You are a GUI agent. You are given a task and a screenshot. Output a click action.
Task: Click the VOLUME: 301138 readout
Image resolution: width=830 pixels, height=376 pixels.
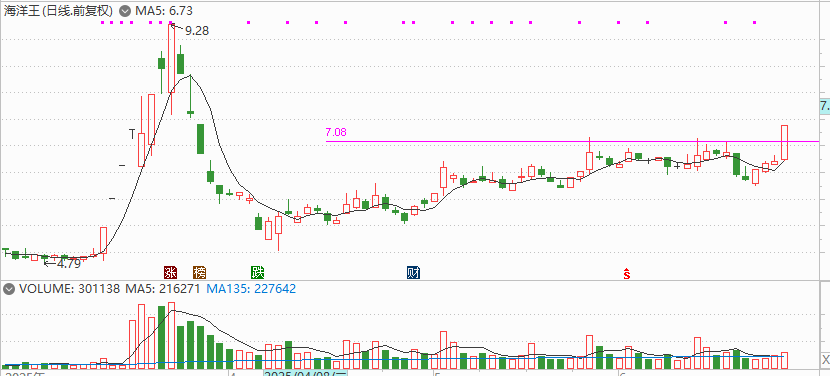pos(69,289)
